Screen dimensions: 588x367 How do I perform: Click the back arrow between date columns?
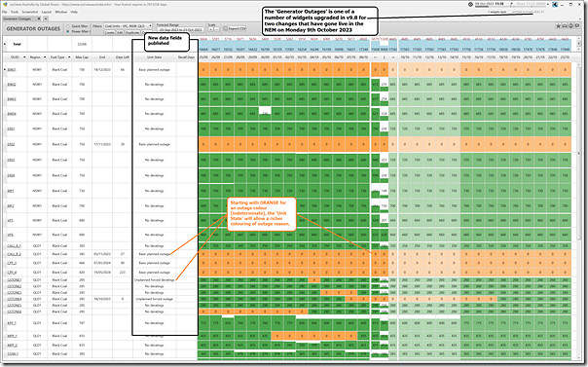pyautogui.click(x=375, y=57)
